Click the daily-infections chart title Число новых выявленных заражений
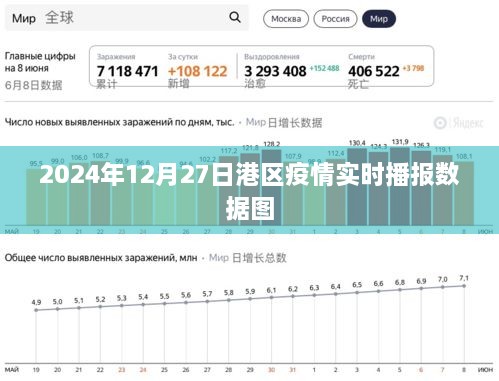This screenshot has width=499, height=381. [120, 122]
